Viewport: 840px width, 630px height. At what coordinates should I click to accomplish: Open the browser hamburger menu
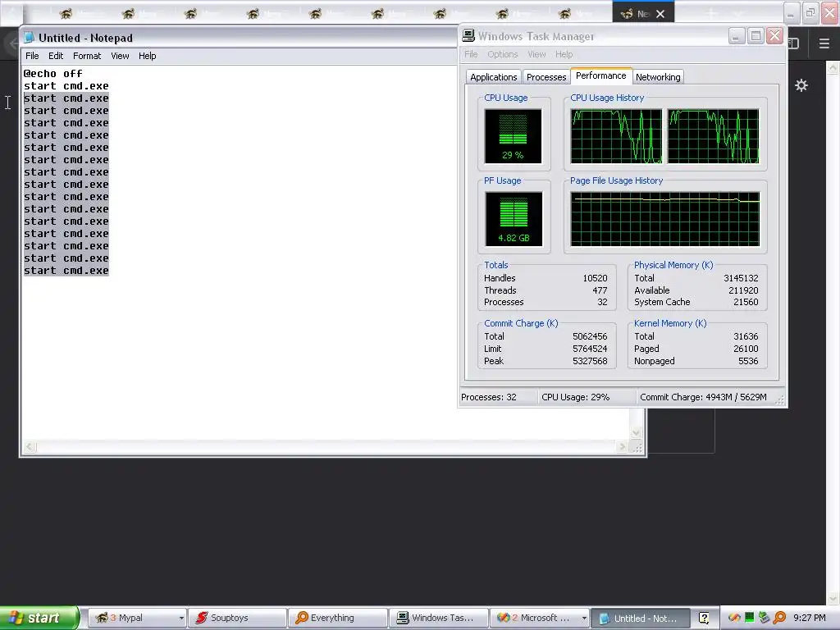[824, 43]
